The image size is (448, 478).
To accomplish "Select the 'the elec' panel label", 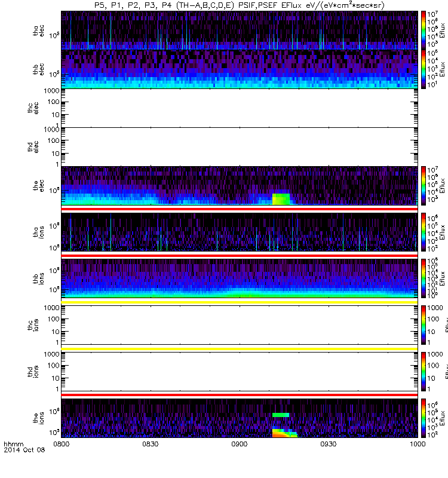I will pos(38,185).
